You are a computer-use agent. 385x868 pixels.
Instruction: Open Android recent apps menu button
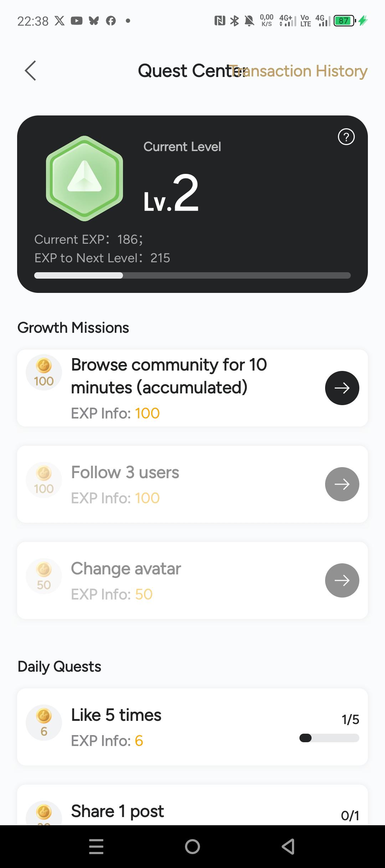coord(96,846)
